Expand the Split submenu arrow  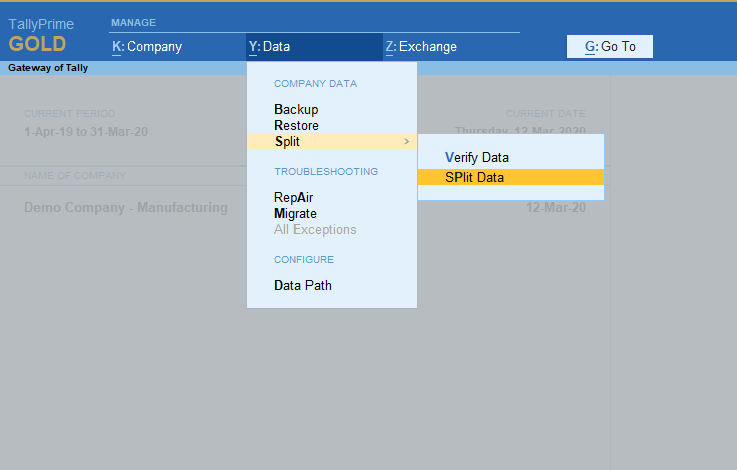(405, 142)
